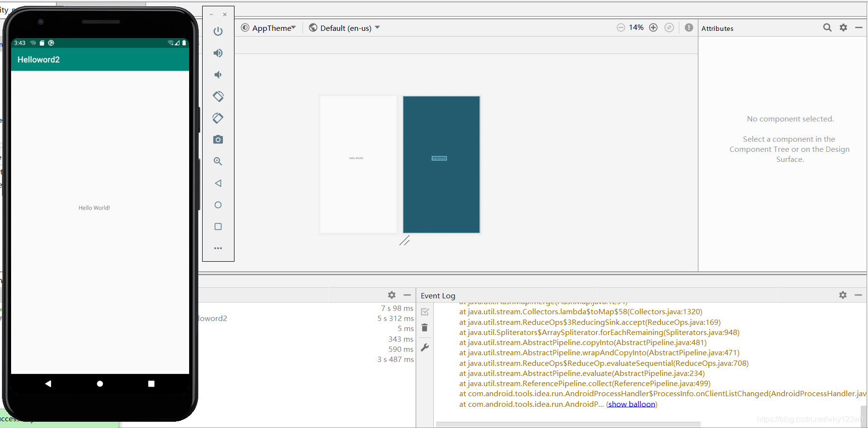Open emulator extended controls (three dots)

point(218,248)
